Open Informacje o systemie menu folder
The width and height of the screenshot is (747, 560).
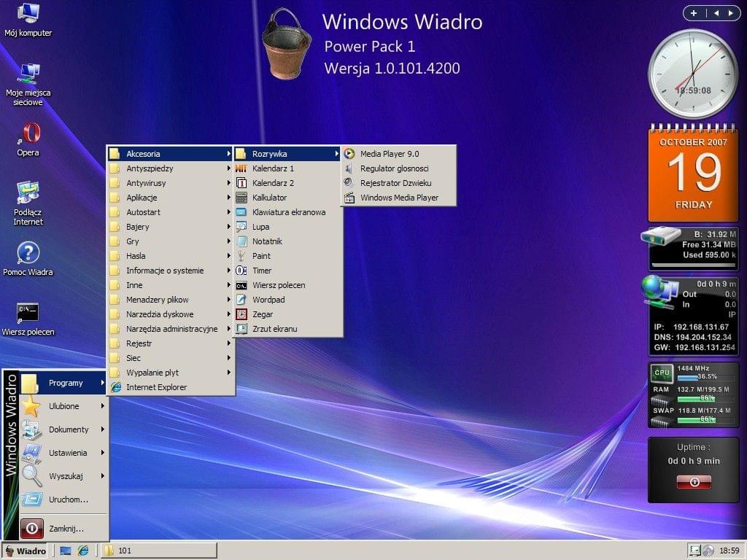click(x=171, y=271)
